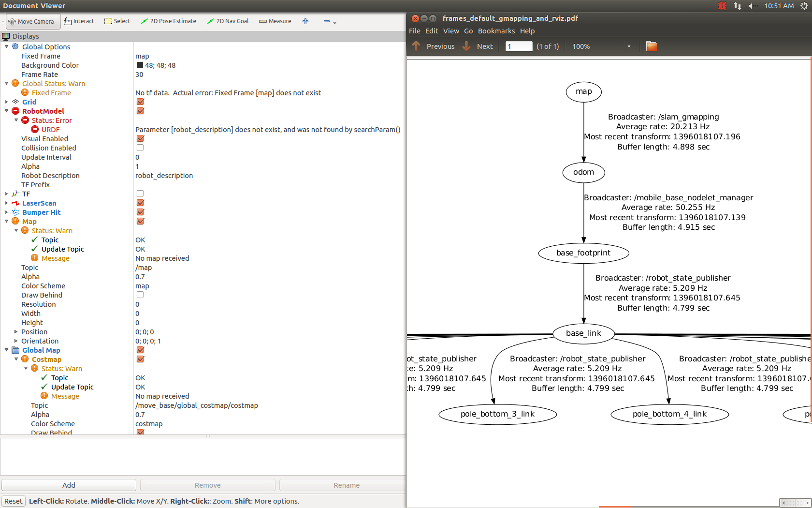The image size is (812, 508).
Task: Open the system power gear menu
Action: (x=804, y=6)
